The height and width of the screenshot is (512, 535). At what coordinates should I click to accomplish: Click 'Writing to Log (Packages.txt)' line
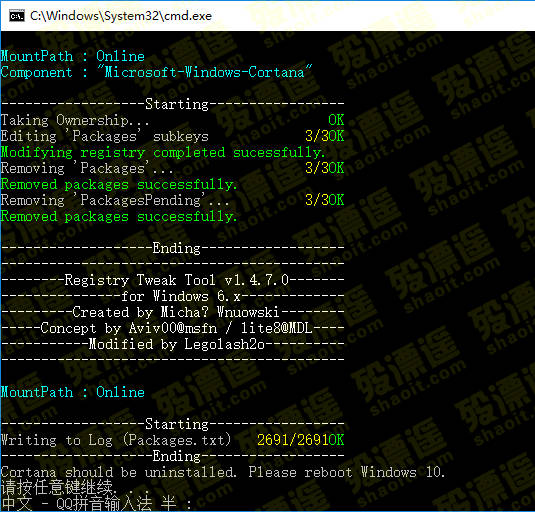[x=116, y=440]
